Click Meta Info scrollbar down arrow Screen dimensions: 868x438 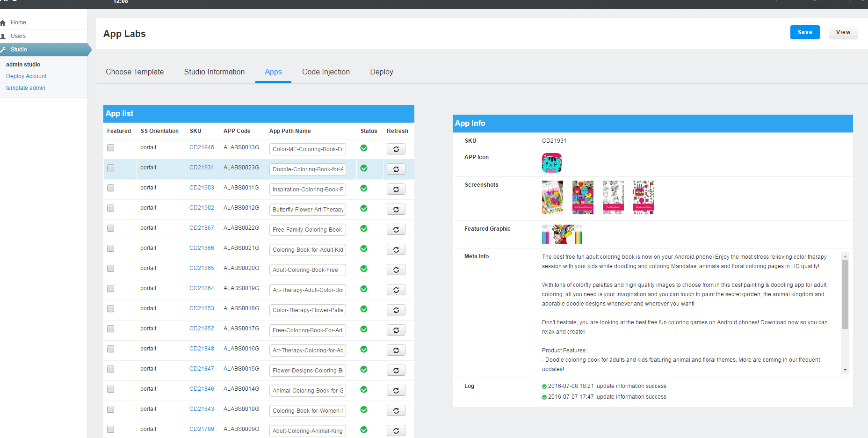pos(845,370)
